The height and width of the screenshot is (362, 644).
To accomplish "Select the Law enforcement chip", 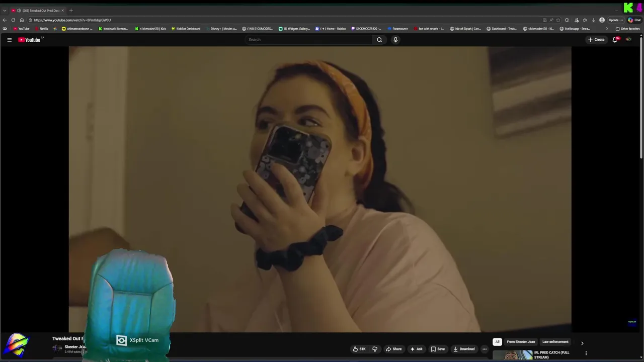I will pos(555,342).
